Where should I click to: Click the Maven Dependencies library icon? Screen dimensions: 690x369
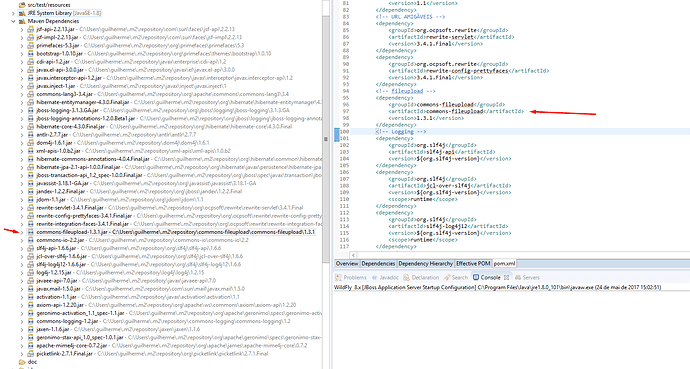tap(22, 21)
